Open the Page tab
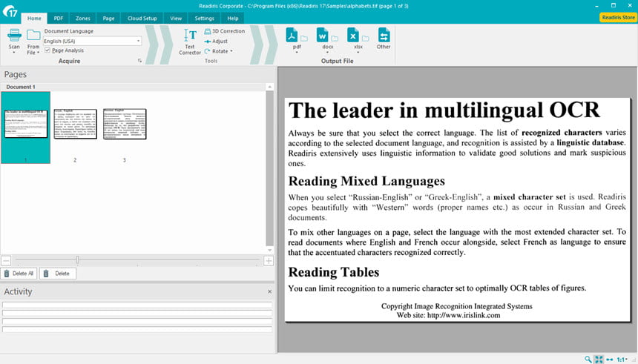The image size is (638, 364). pos(108,19)
